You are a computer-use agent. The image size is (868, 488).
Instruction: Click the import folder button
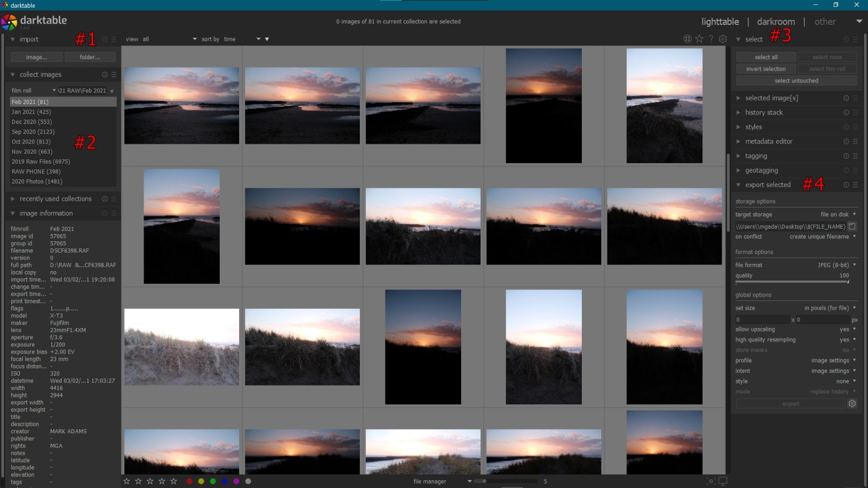click(90, 57)
